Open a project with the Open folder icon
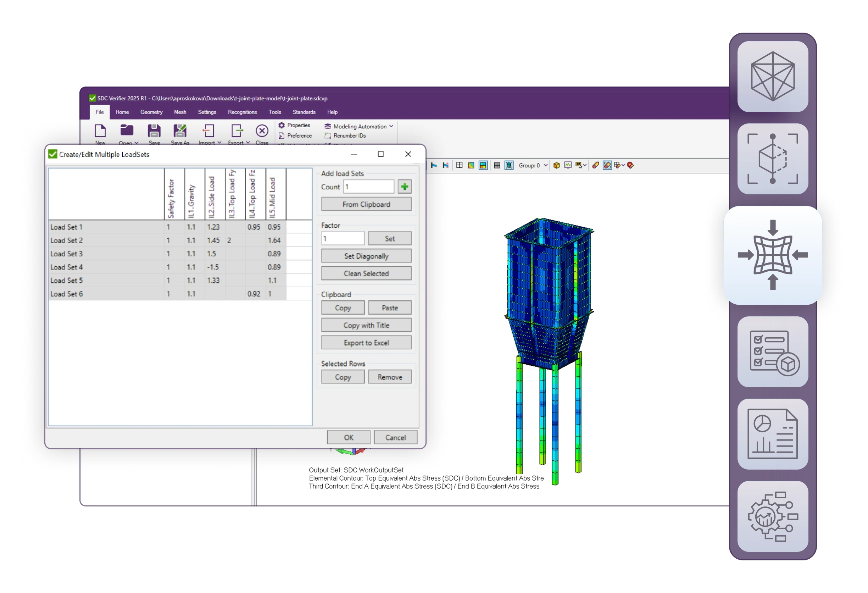Viewport: 868px width, 593px height. [127, 131]
